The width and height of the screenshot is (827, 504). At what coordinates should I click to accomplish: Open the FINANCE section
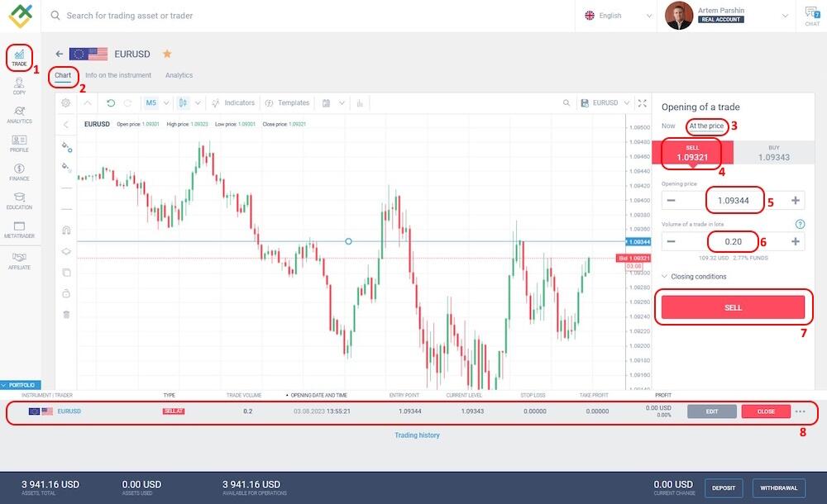[18, 171]
